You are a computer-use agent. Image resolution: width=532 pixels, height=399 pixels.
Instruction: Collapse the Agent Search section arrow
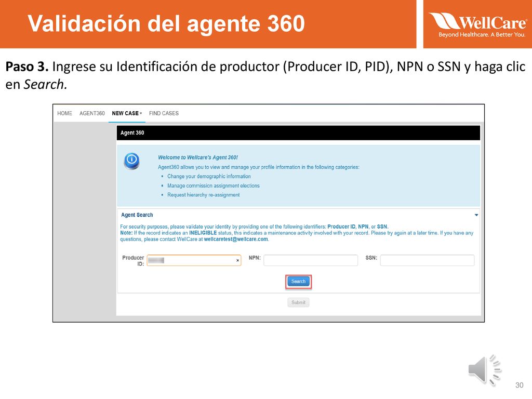pos(476,215)
